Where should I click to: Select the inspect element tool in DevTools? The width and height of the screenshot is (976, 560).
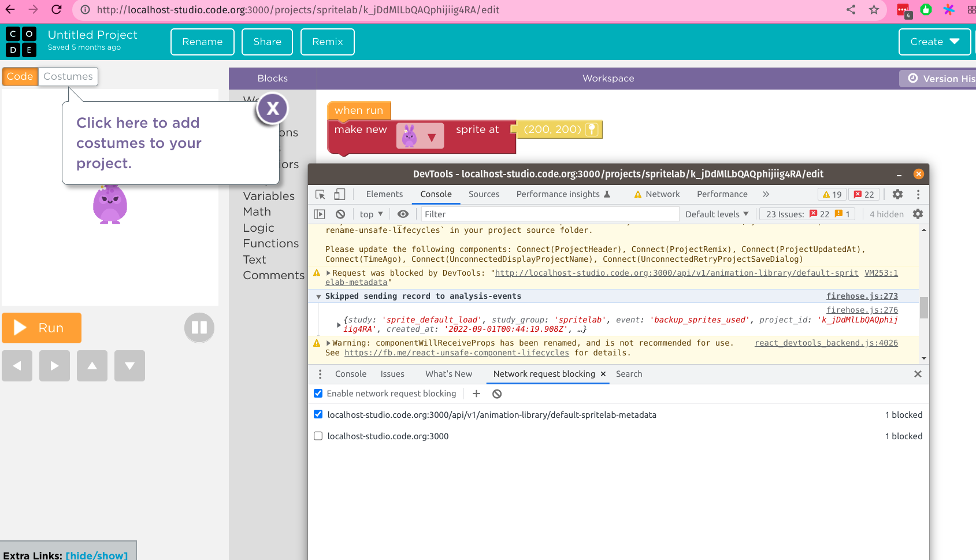coord(320,194)
